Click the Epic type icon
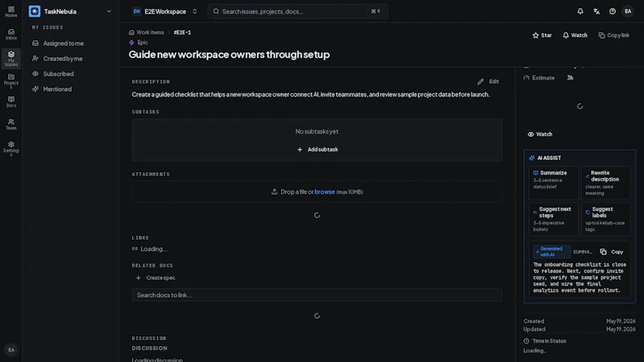644x362 pixels. [131, 43]
